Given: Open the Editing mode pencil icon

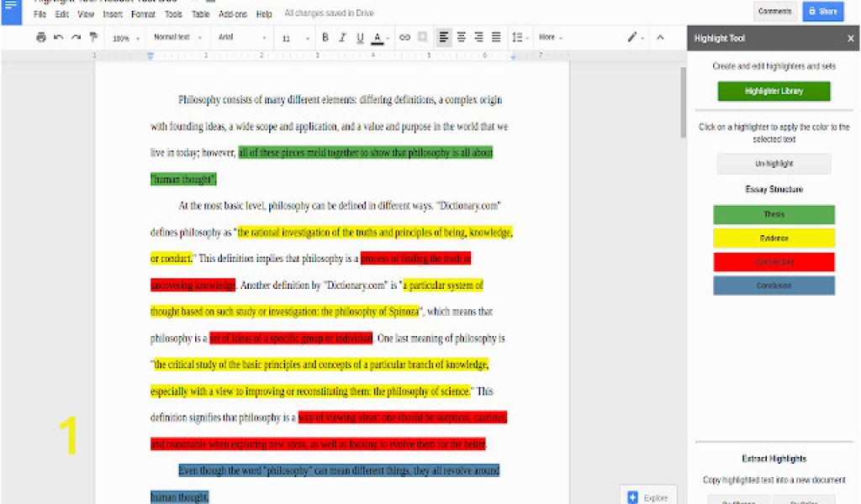Looking at the screenshot, I should tap(634, 37).
